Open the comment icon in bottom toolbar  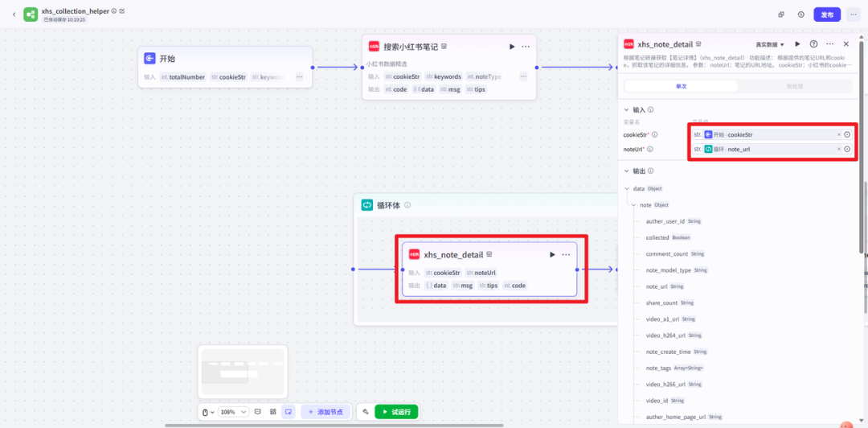pos(258,412)
